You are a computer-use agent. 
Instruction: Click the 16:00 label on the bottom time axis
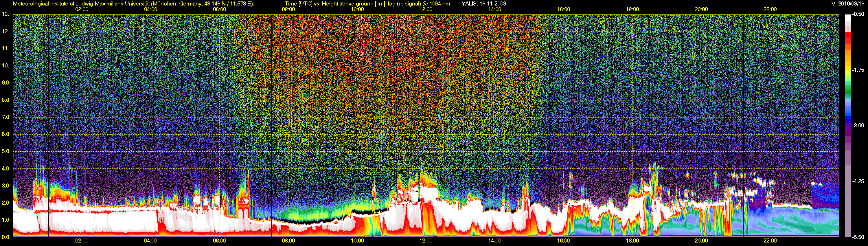(x=564, y=241)
